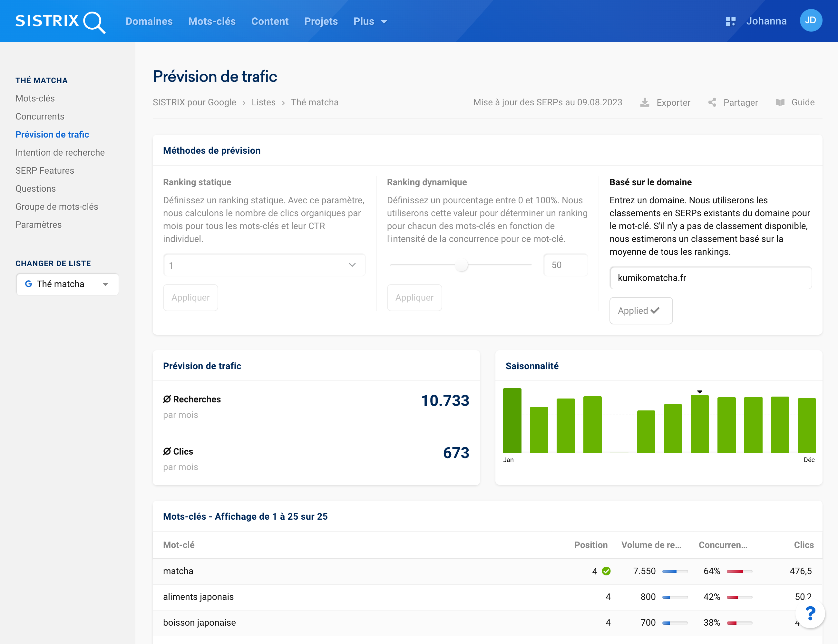Screen dimensions: 838x644
Task: Select the Intention de recherche sidebar link
Action: coord(60,152)
